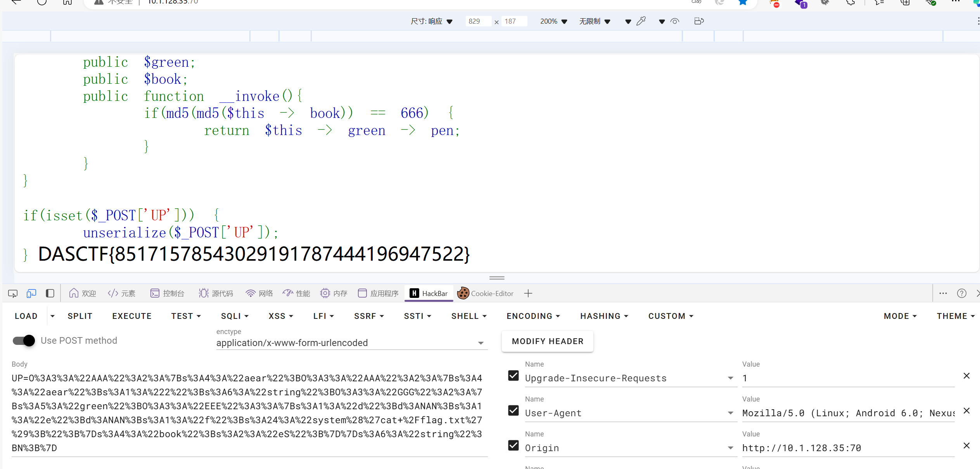Open the 尺寸: 响应 dimensions dropdown
The width and height of the screenshot is (980, 469).
(x=432, y=21)
